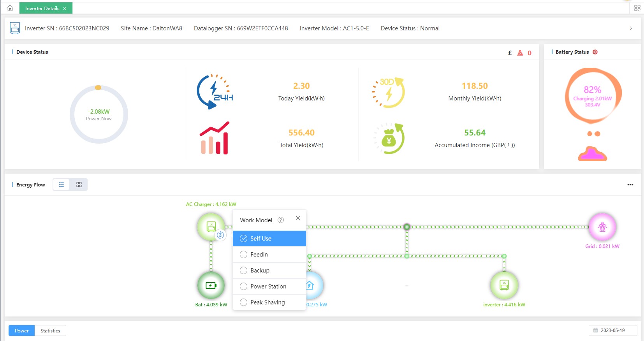The height and width of the screenshot is (341, 644).
Task: Click the AC Charger node icon
Action: 211,227
